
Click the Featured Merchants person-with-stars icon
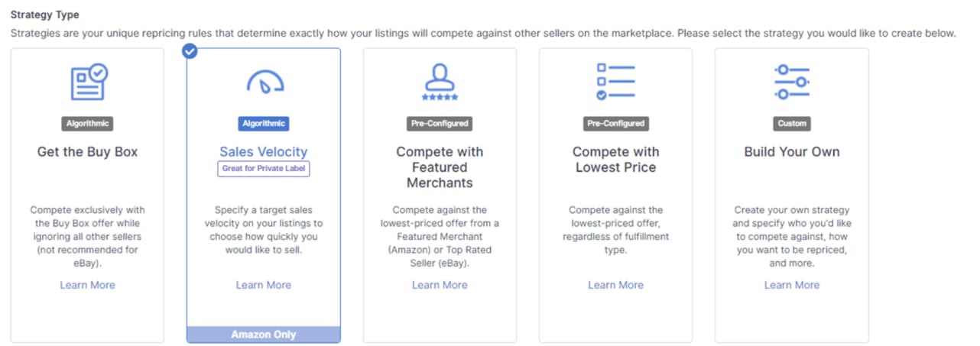click(x=440, y=82)
